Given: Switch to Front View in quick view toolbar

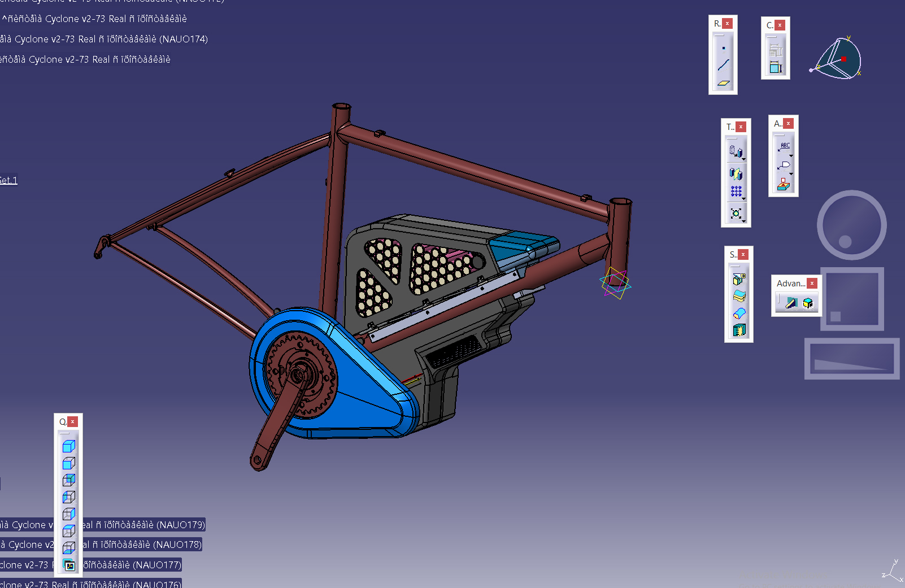Looking at the screenshot, I should tap(69, 463).
